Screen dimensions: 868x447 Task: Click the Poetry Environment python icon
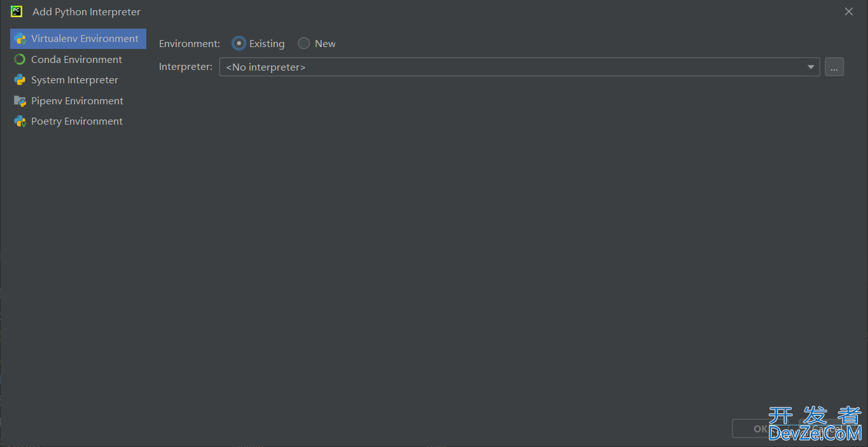20,121
